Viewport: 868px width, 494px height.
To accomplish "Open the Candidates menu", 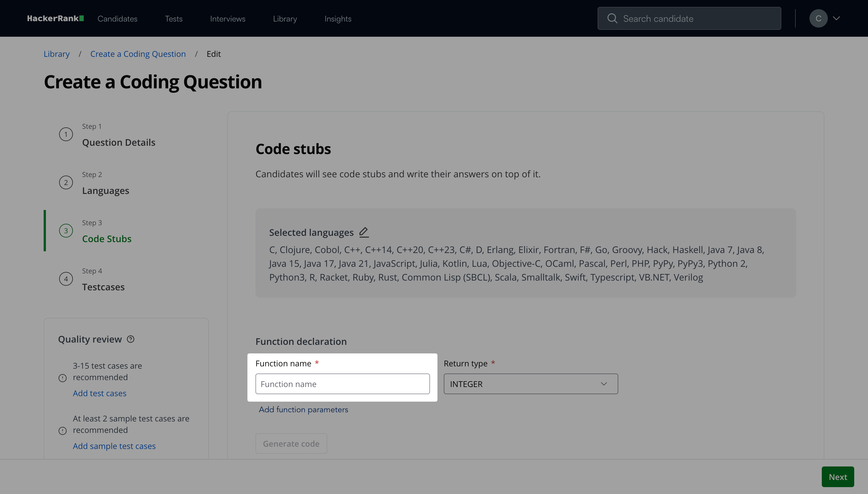I will (117, 19).
